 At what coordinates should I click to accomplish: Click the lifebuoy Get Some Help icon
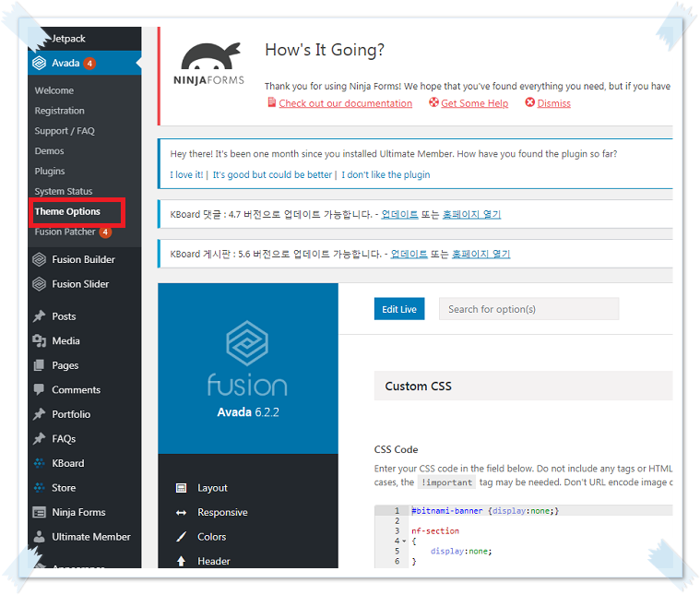(x=433, y=102)
